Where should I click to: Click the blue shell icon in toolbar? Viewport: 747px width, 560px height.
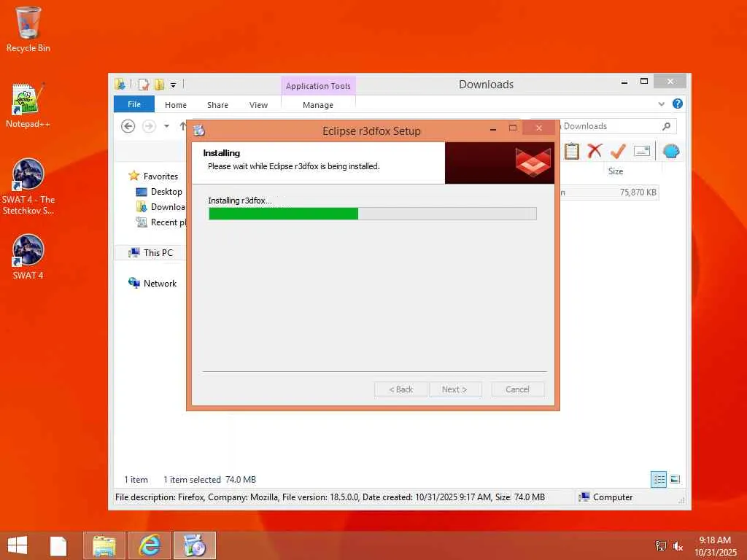coord(671,152)
